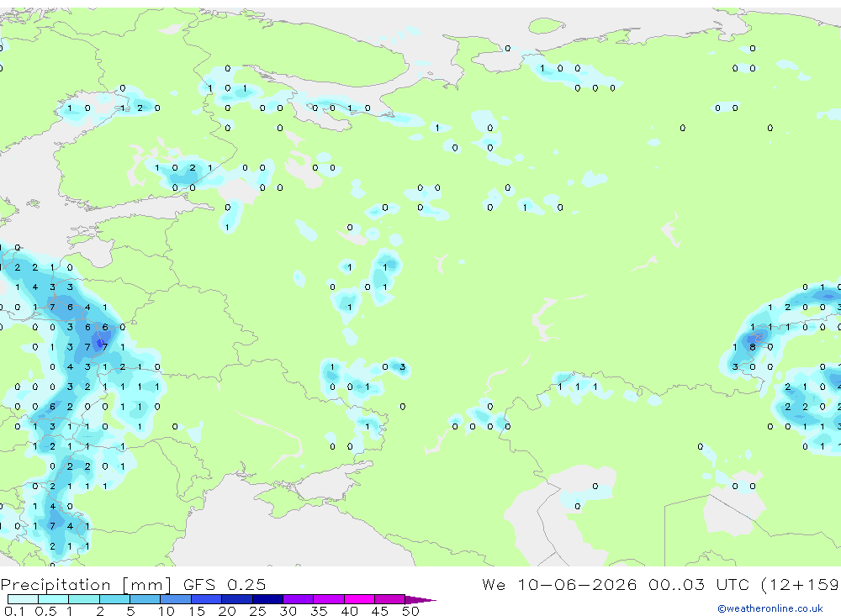Image resolution: width=841 pixels, height=616 pixels.
Task: Click the legend value '25'
Action: [257, 611]
